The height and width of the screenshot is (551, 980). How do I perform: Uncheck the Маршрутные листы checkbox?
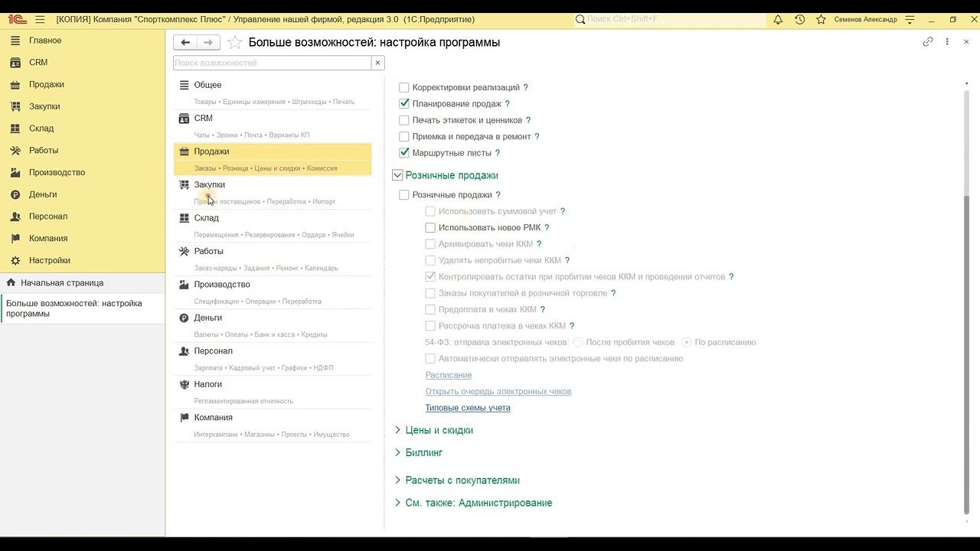pyautogui.click(x=404, y=153)
